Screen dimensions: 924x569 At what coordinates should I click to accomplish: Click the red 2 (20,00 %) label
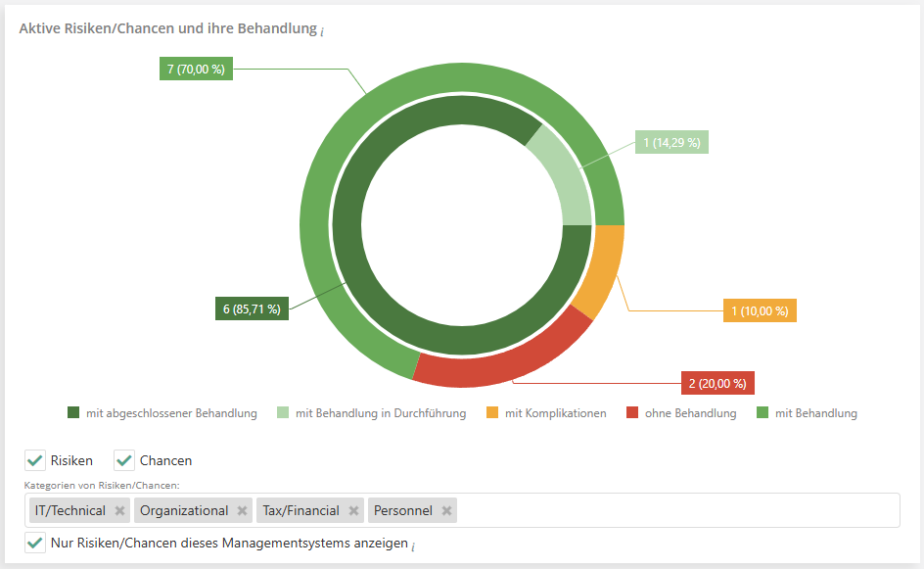pyautogui.click(x=717, y=383)
